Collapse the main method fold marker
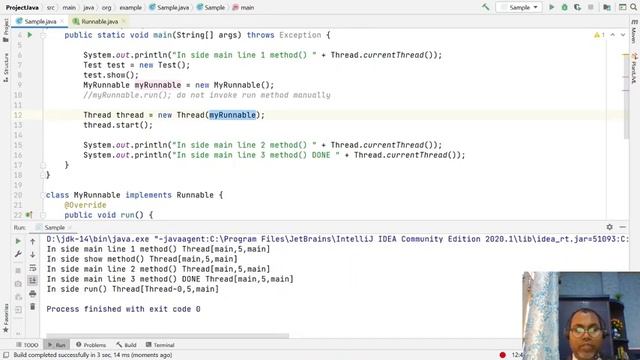The height and width of the screenshot is (360, 640). [43, 35]
